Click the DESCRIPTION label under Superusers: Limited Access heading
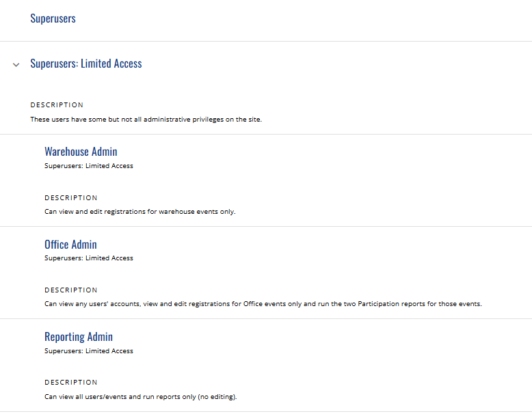Image resolution: width=532 pixels, height=414 pixels. pos(57,105)
